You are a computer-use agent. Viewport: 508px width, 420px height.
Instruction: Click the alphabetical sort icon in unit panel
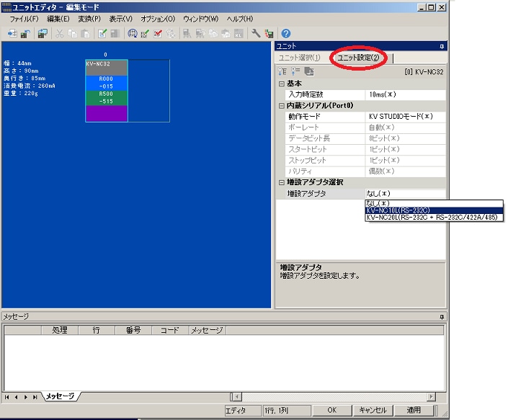tap(295, 71)
